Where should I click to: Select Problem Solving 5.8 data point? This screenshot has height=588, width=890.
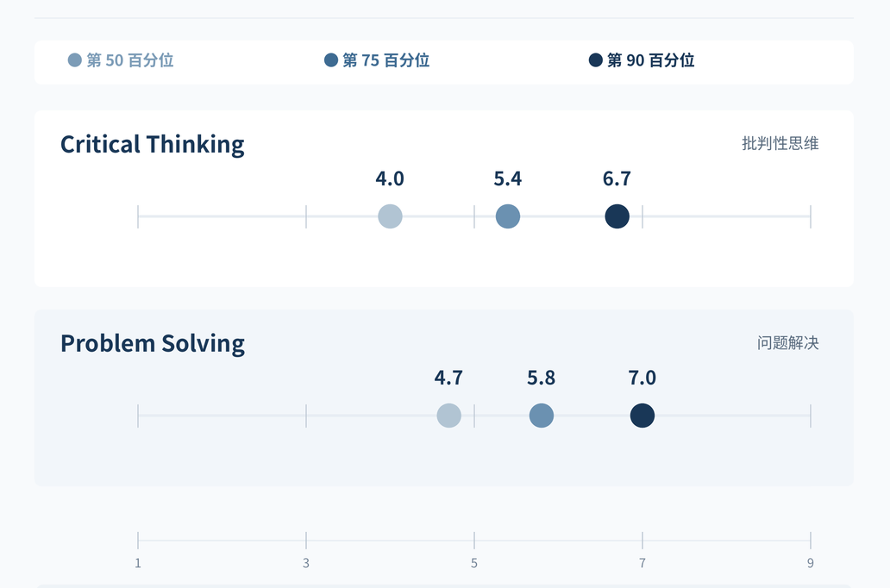pyautogui.click(x=542, y=416)
